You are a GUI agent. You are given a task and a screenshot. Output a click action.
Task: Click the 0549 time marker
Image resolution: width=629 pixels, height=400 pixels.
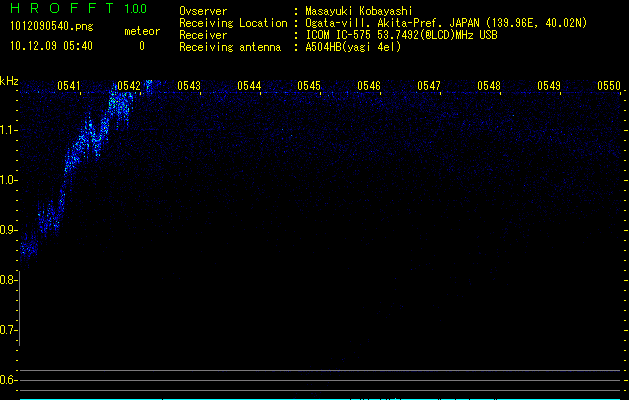[x=549, y=86]
